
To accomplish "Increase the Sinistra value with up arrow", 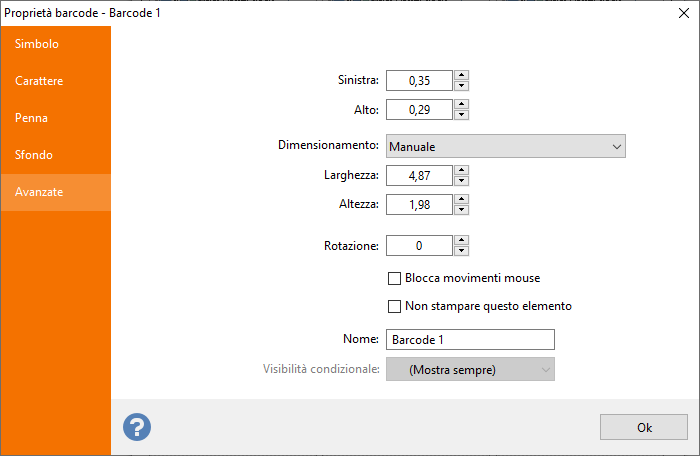I will [461, 75].
